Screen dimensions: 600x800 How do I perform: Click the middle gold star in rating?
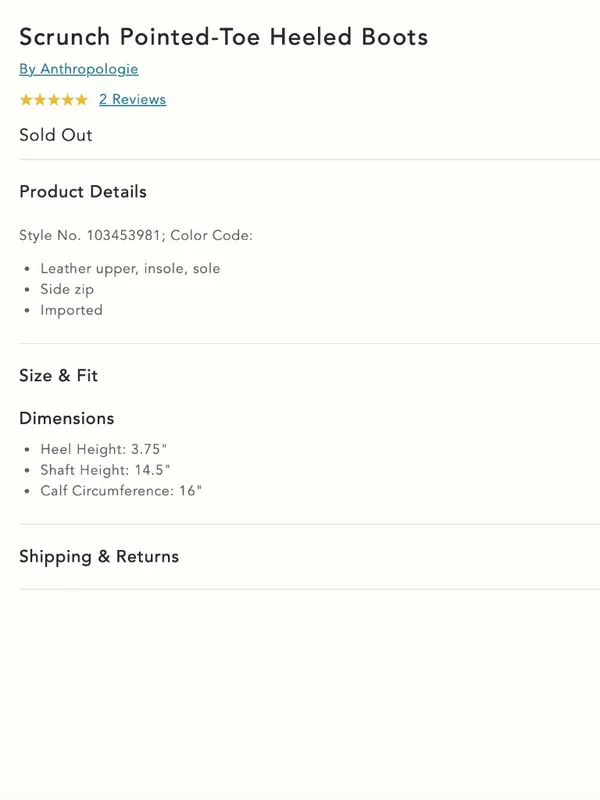(x=54, y=99)
